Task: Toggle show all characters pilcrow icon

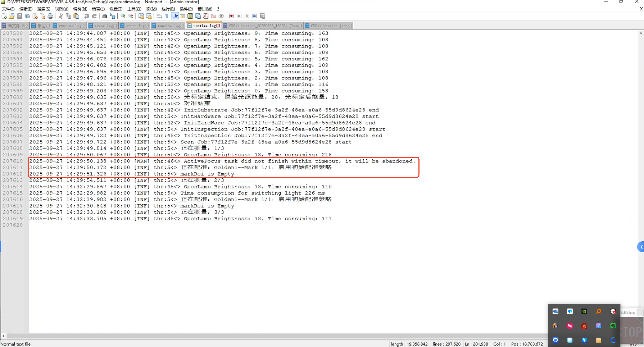Action: tap(167, 16)
